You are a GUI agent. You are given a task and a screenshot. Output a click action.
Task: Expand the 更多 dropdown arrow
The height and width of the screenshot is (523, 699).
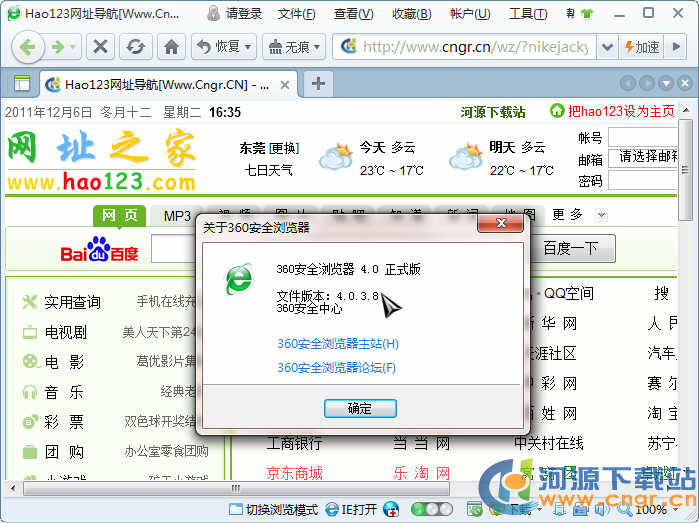click(601, 215)
